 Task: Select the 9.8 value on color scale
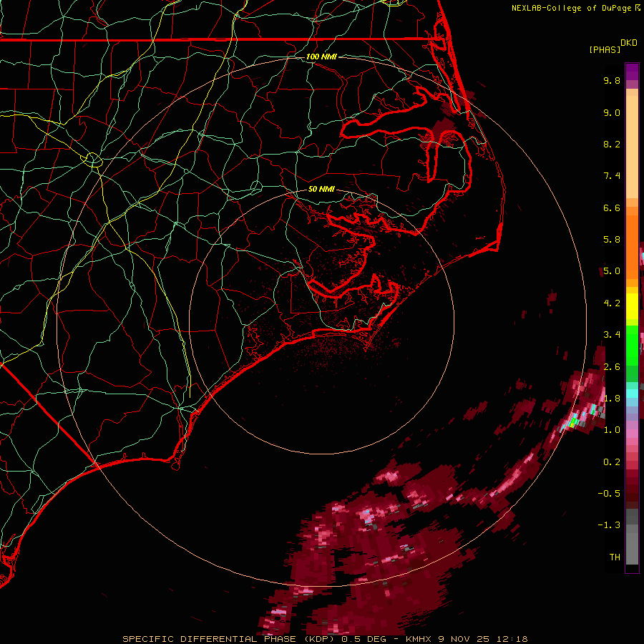click(612, 81)
